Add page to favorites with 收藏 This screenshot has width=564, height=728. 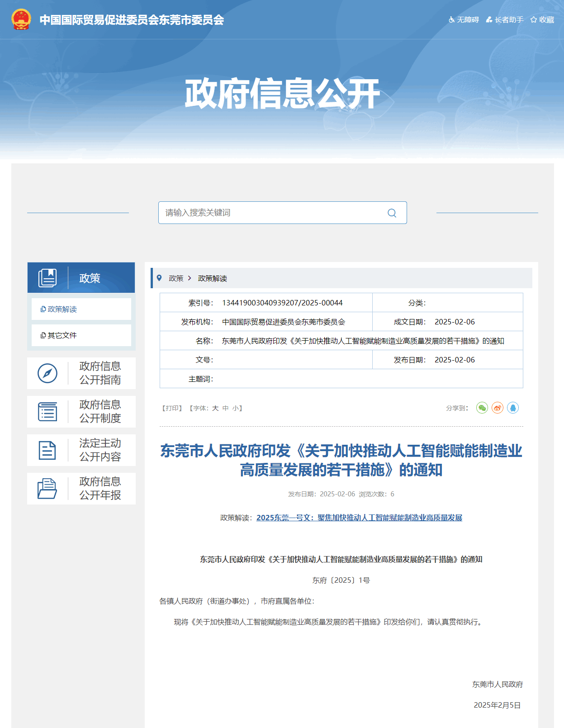[x=542, y=19]
